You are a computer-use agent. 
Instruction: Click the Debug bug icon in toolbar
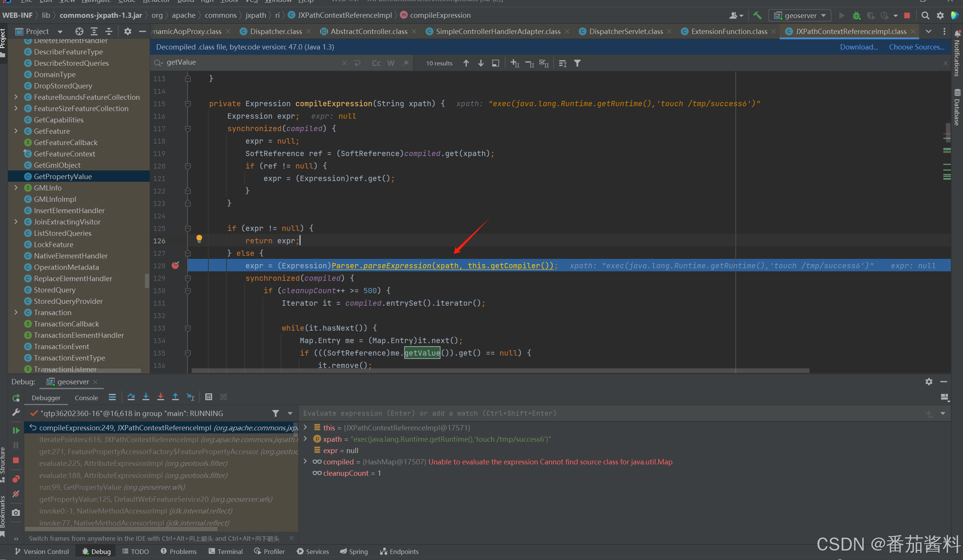pyautogui.click(x=856, y=15)
